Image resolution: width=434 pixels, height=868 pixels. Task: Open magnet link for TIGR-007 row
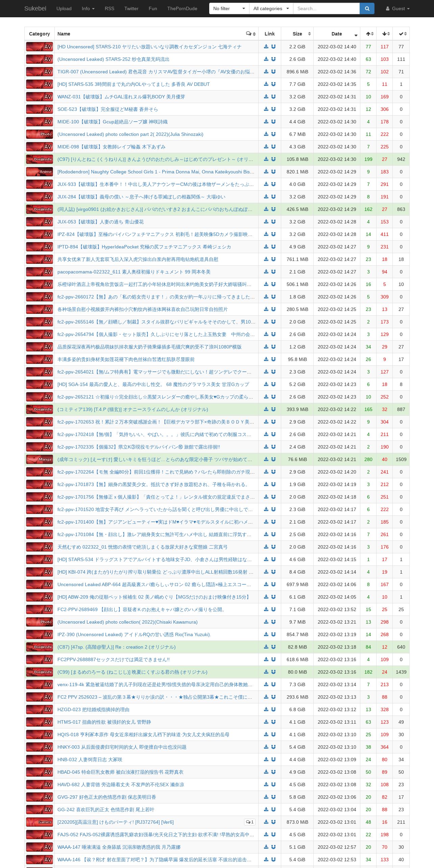273,72
